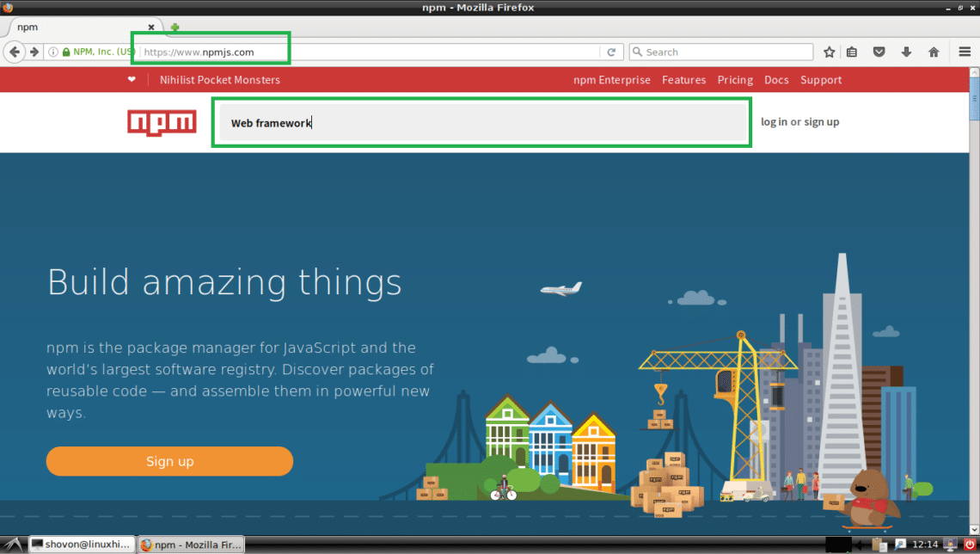Click the green padlock security icon

66,52
